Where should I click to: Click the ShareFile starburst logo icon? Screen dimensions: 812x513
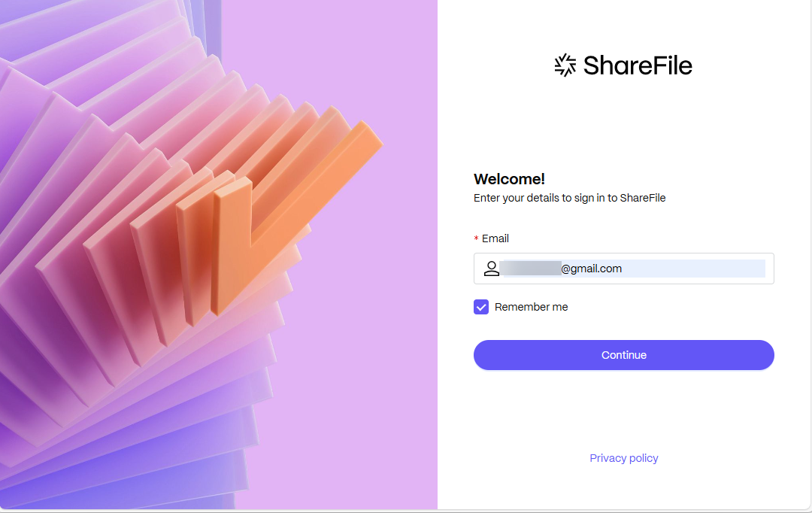tap(565, 65)
